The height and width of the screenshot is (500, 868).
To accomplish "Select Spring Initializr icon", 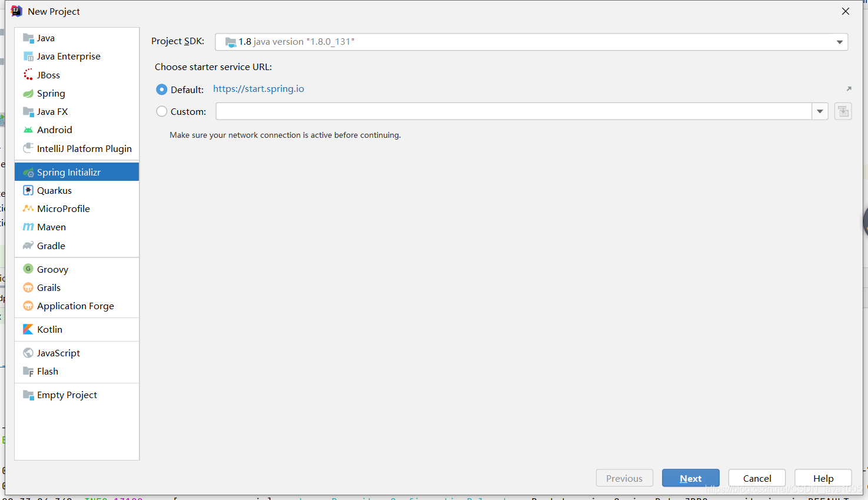I will 28,172.
